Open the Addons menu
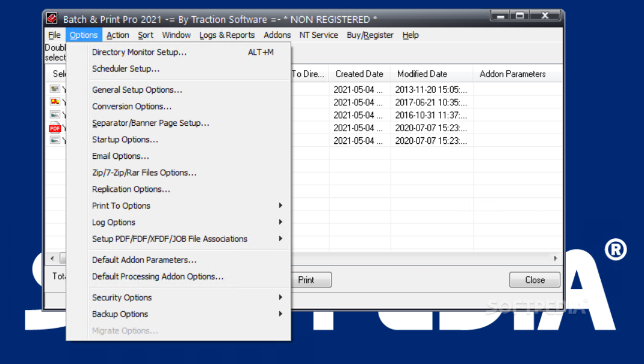 coord(277,35)
